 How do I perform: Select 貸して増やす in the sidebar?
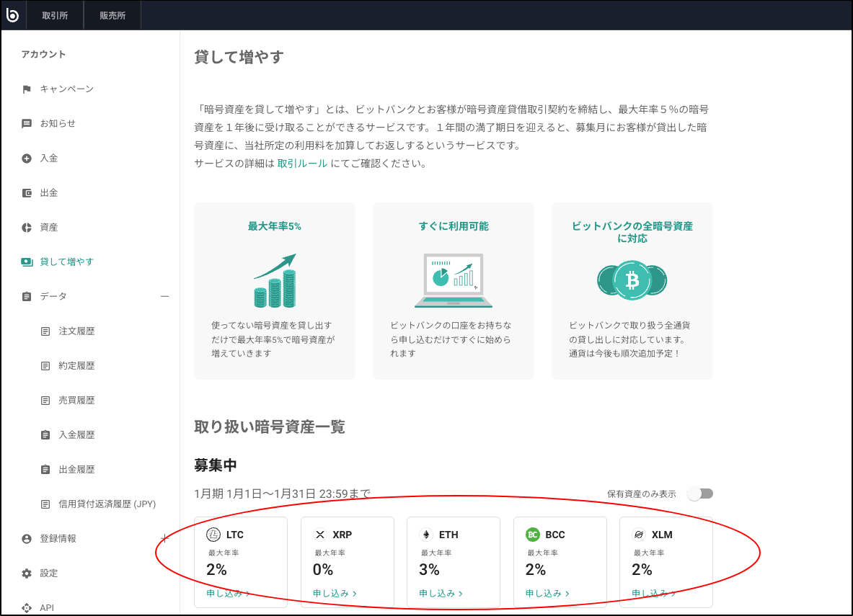click(67, 262)
